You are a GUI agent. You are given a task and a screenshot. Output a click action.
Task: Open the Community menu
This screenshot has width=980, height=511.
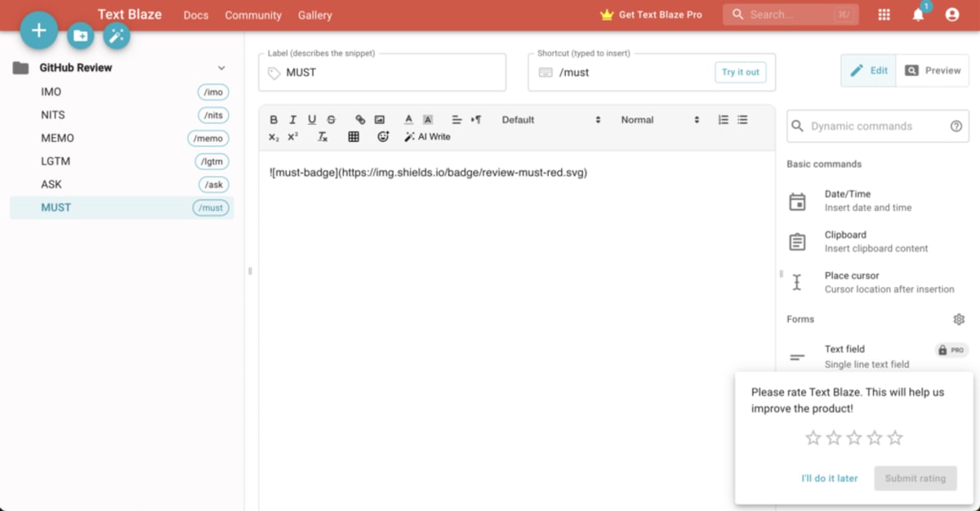[253, 15]
